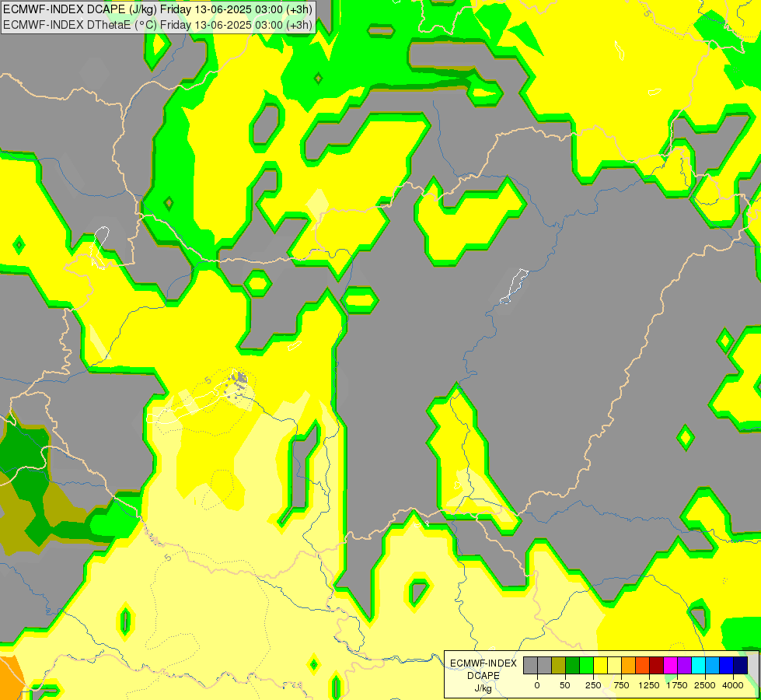The width and height of the screenshot is (761, 700).
Task: Pick the cyan legend swatch
Action: (698, 665)
